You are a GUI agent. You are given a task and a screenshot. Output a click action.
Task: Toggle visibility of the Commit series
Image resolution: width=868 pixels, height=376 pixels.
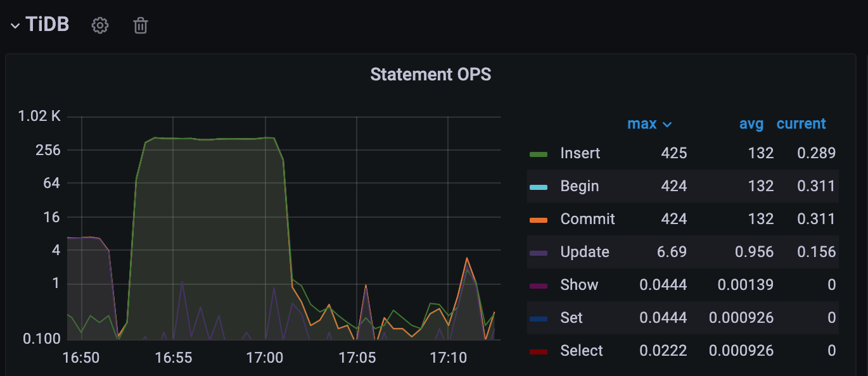pyautogui.click(x=588, y=219)
